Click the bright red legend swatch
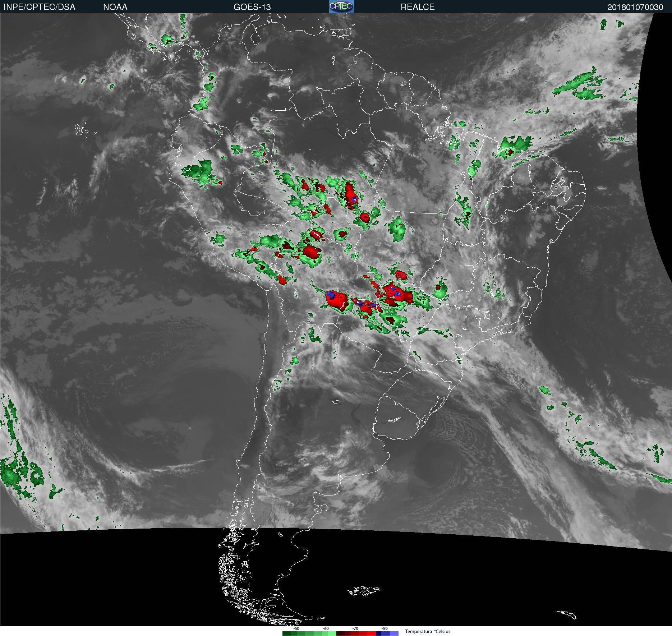Screen dimensions: 672x636 point(371,633)
